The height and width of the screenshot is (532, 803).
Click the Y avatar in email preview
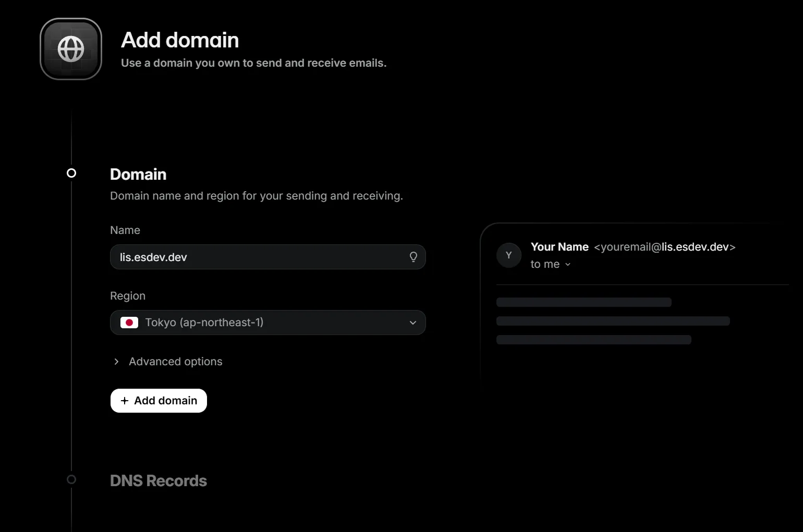509,255
